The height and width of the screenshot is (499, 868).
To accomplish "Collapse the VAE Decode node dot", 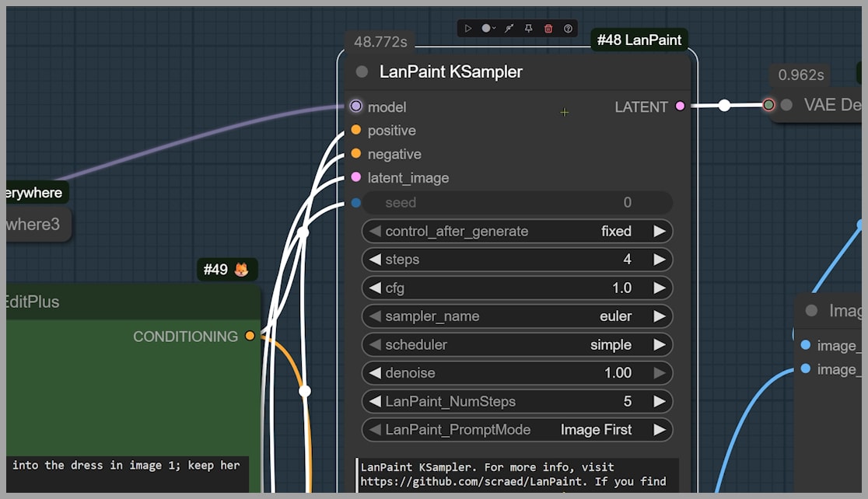I will pyautogui.click(x=786, y=105).
